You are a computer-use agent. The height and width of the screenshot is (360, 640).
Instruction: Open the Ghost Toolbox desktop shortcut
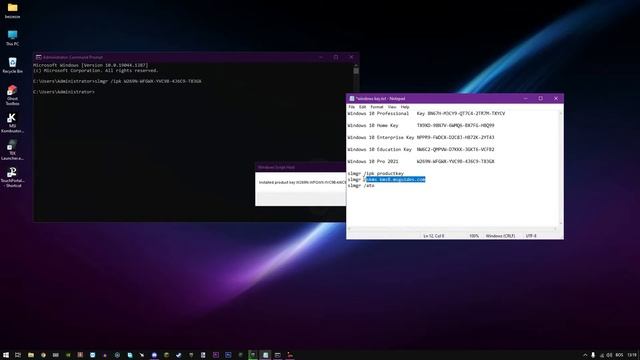12,95
